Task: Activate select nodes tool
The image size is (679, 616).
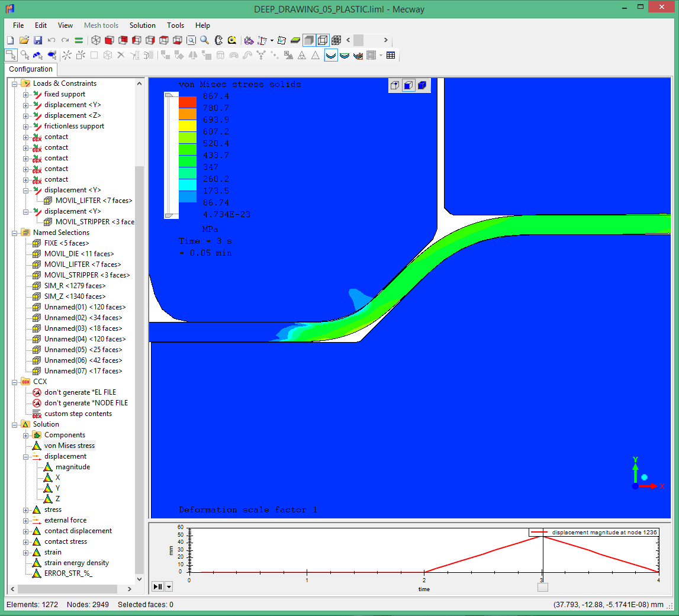Action: (x=25, y=55)
